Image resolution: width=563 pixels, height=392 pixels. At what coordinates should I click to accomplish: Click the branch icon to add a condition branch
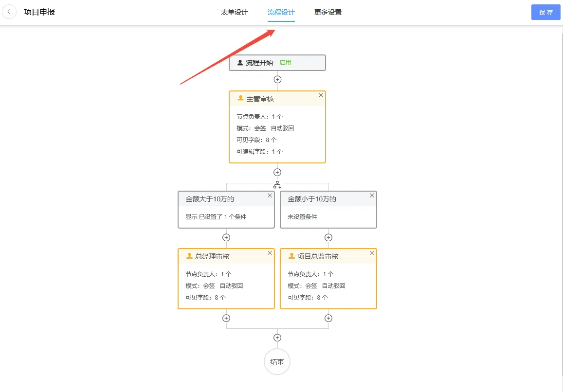point(277,184)
